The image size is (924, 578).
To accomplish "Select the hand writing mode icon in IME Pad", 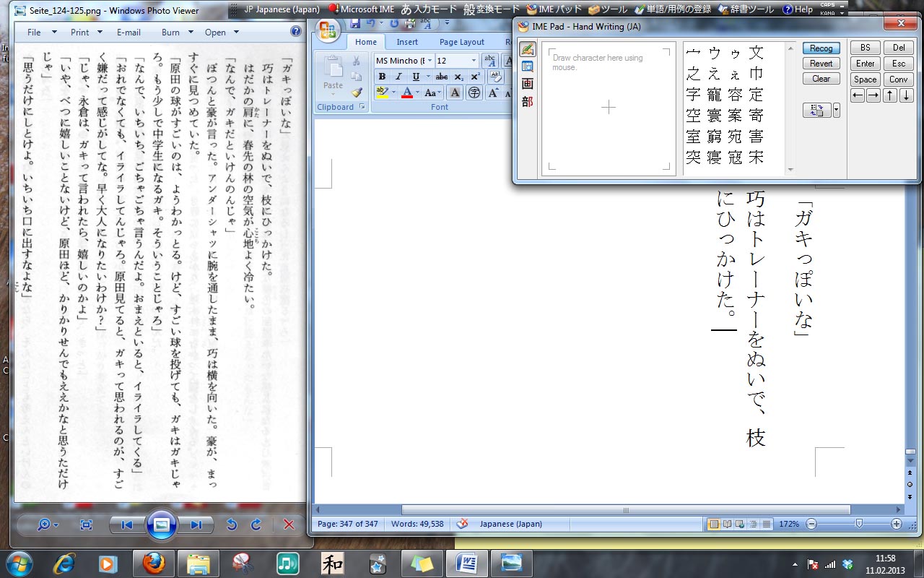I will coord(527,49).
